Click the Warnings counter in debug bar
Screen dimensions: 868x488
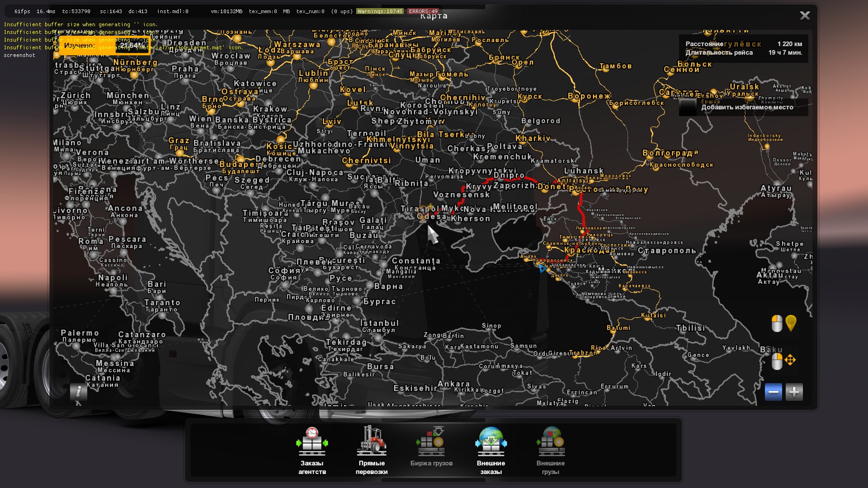pyautogui.click(x=380, y=11)
